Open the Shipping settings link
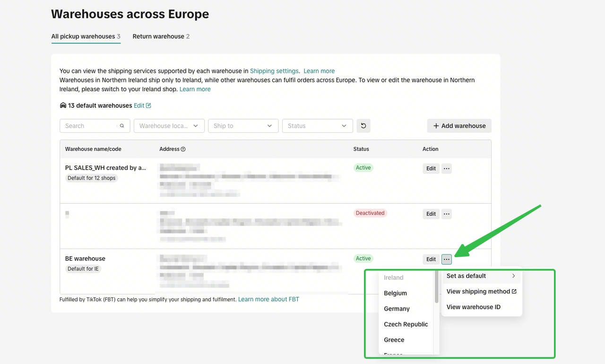This screenshot has width=605, height=364. pos(274,71)
